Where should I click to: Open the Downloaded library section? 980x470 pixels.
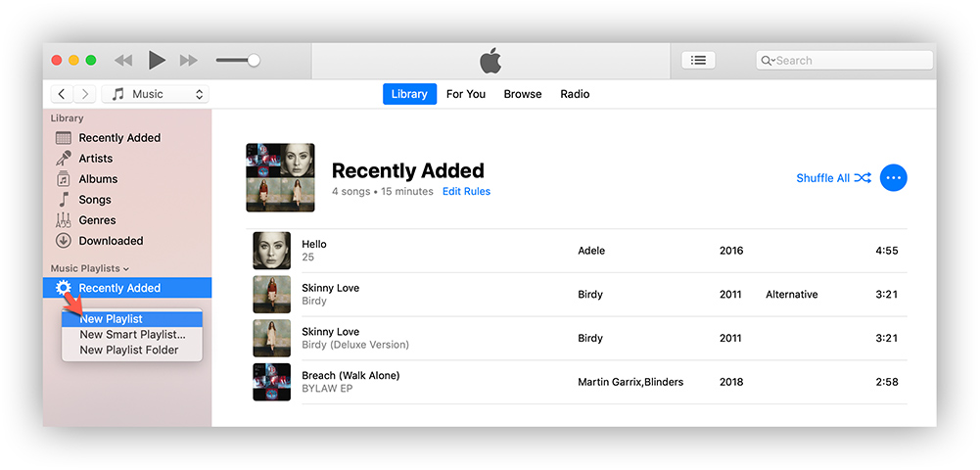(x=111, y=241)
